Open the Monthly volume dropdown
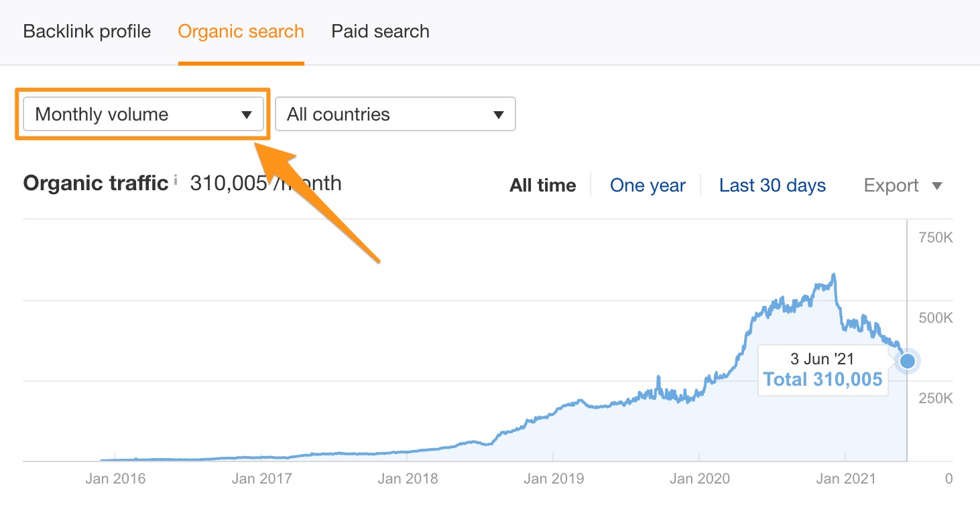Image resolution: width=980 pixels, height=505 pixels. click(143, 115)
